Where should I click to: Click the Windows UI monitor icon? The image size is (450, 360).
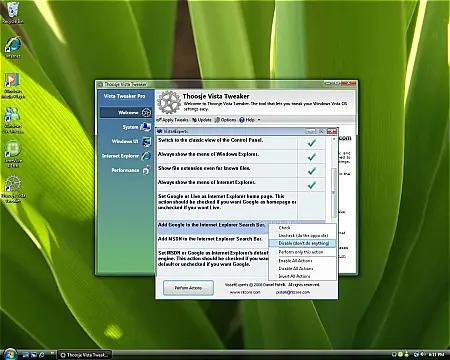pyautogui.click(x=146, y=141)
